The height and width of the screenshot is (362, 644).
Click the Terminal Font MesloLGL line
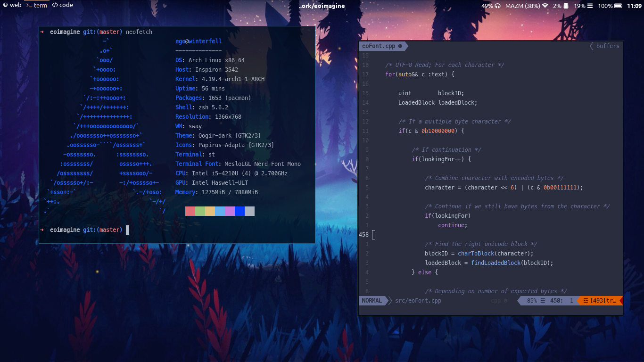[x=238, y=164]
